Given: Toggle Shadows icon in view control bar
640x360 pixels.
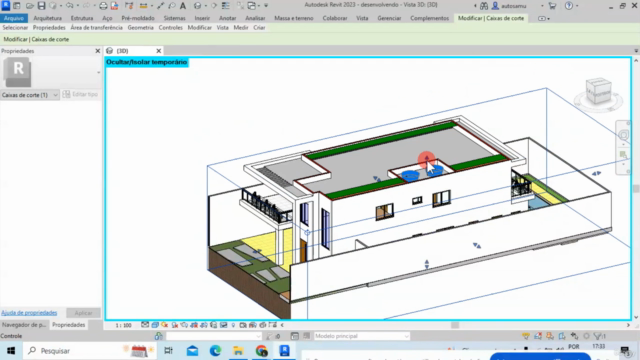Looking at the screenshot, I should 174,325.
